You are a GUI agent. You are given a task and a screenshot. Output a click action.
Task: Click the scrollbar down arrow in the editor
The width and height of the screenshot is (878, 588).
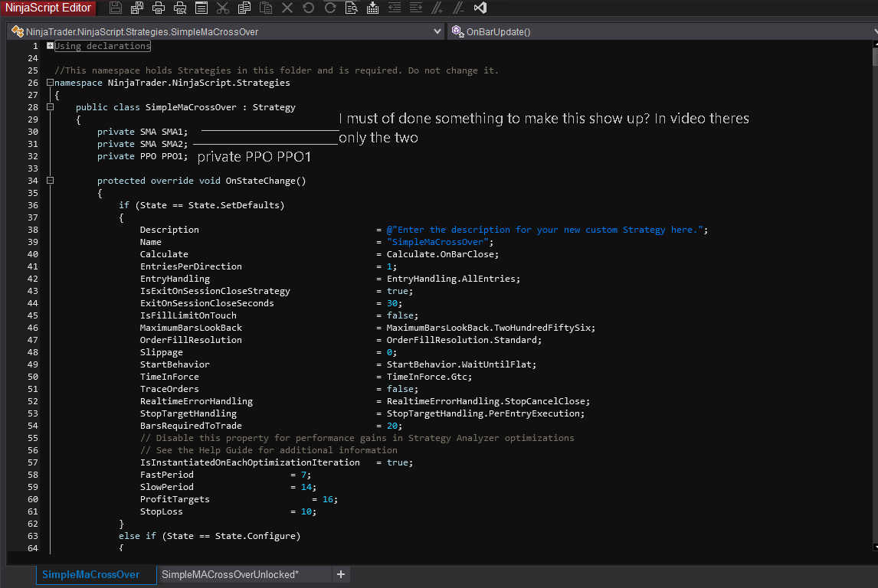[874, 547]
